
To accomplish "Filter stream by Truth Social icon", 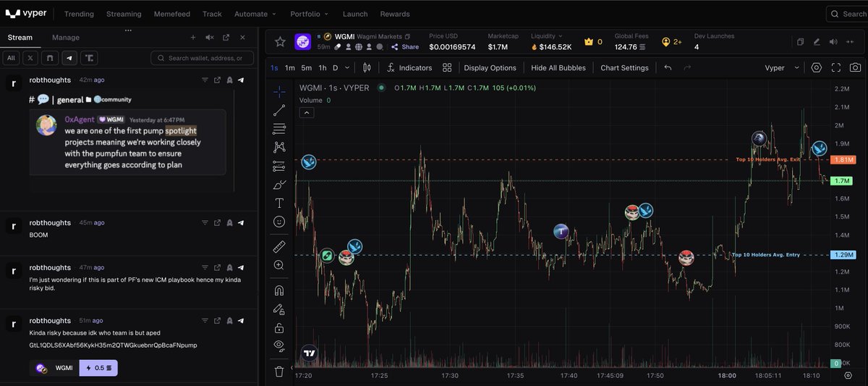I will pyautogui.click(x=89, y=58).
